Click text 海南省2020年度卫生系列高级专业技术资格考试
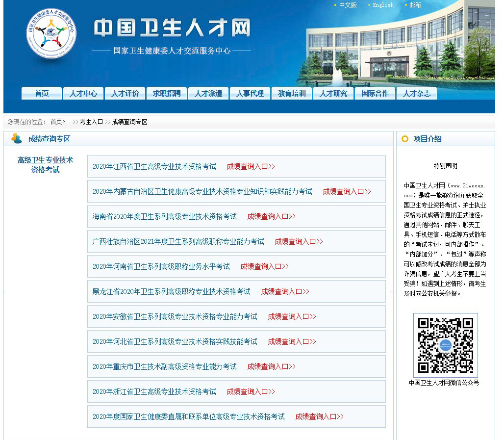 [x=165, y=216]
